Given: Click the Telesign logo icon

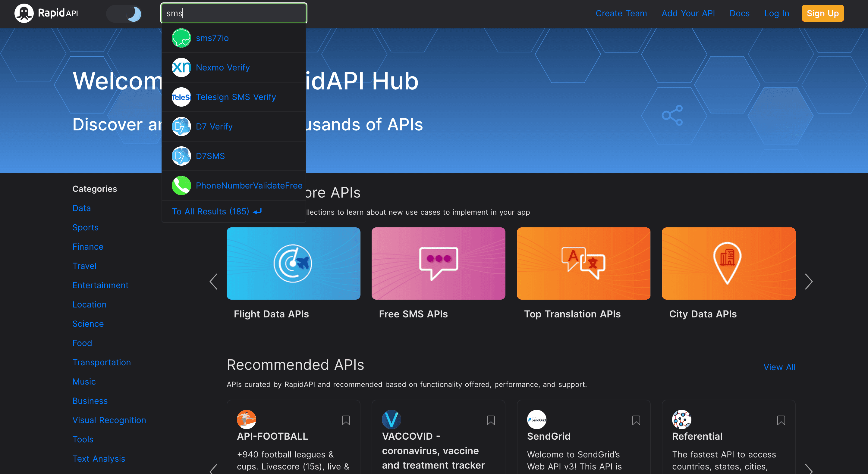Looking at the screenshot, I should 181,97.
